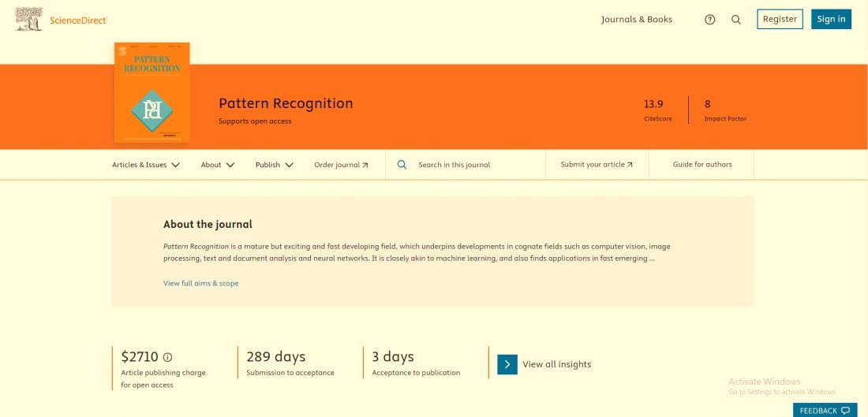868x417 pixels.
Task: Click the Pattern Recognition journal title
Action: [286, 103]
